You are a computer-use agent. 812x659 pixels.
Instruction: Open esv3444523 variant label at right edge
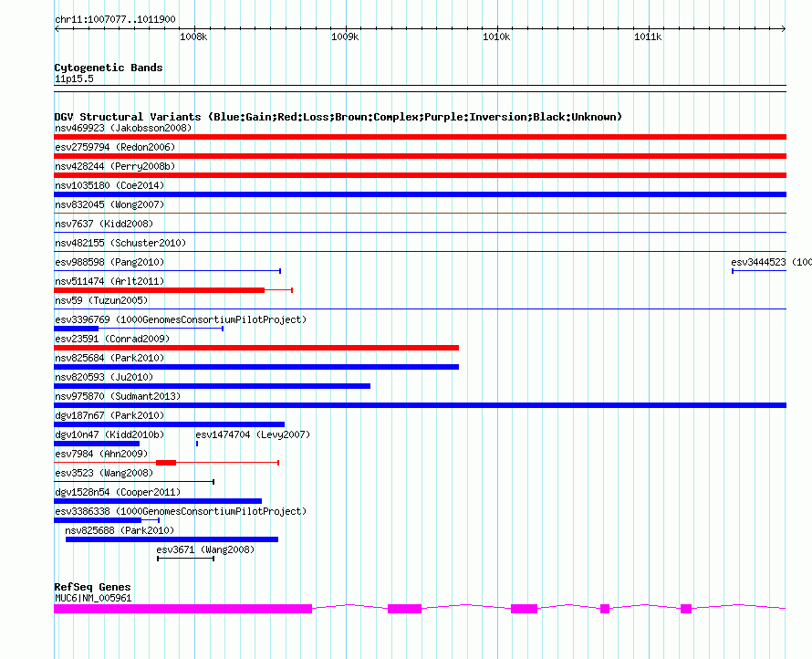(x=771, y=262)
